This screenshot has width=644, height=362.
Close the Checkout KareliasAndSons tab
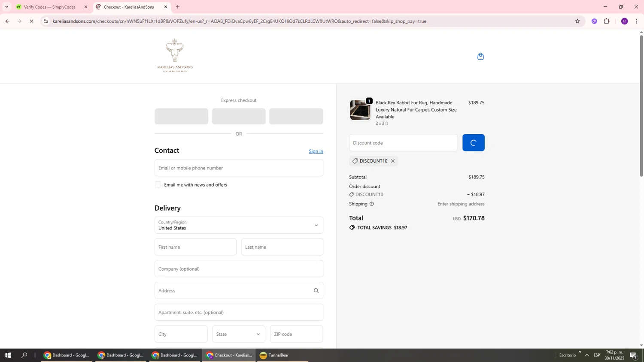pyautogui.click(x=166, y=7)
